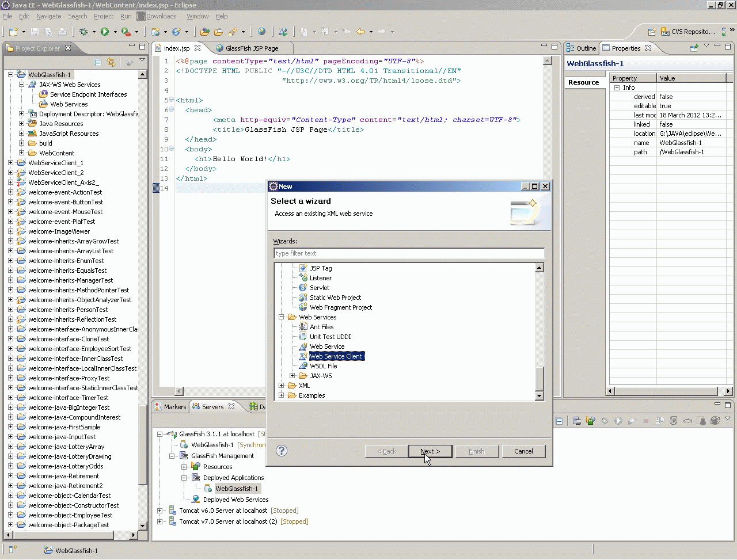
Task: Collapse all in Project Explorer
Action: tap(98, 63)
